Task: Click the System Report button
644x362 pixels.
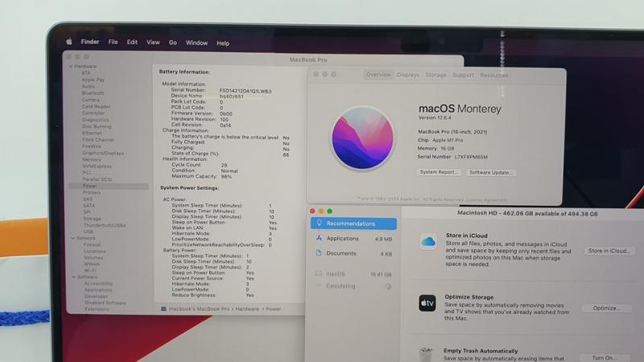Action: [x=439, y=172]
